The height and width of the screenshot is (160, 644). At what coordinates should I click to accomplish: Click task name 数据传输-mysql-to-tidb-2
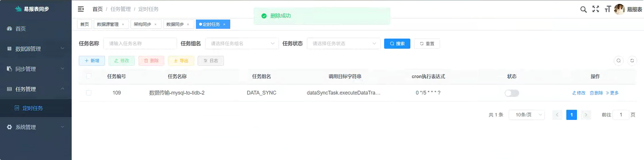[x=177, y=93]
